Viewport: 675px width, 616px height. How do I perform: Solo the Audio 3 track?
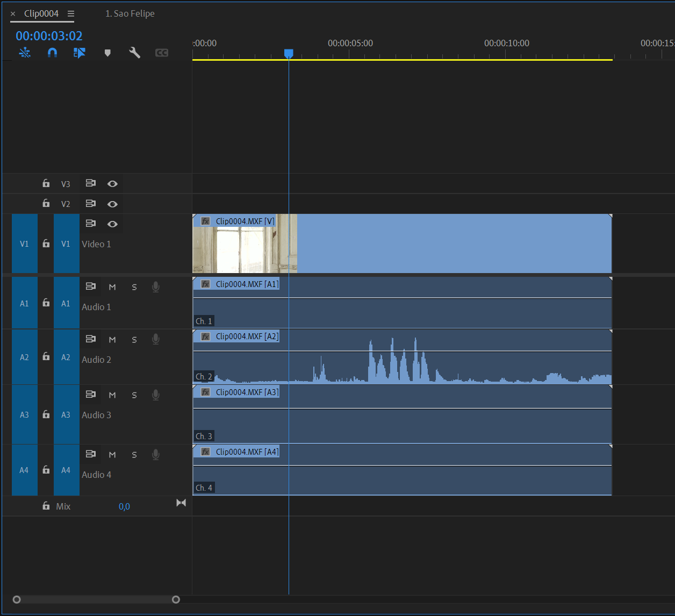(134, 395)
